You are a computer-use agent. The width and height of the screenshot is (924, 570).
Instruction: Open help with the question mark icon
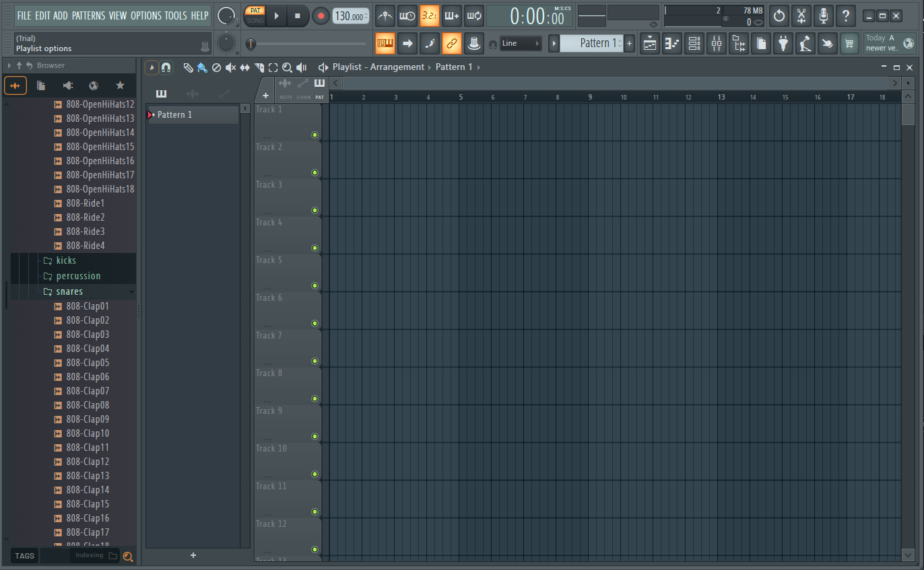846,15
